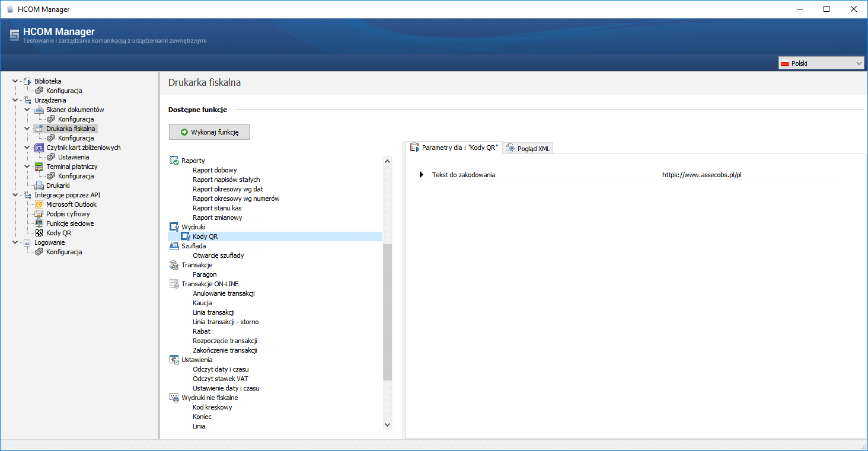Choose Raport okresowy wg dat

pyautogui.click(x=228, y=189)
